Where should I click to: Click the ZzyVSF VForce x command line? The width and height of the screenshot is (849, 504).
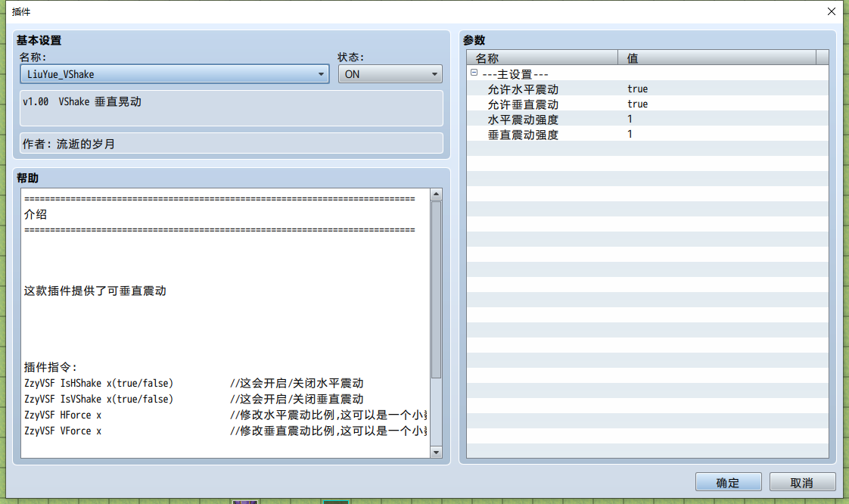tap(225, 431)
